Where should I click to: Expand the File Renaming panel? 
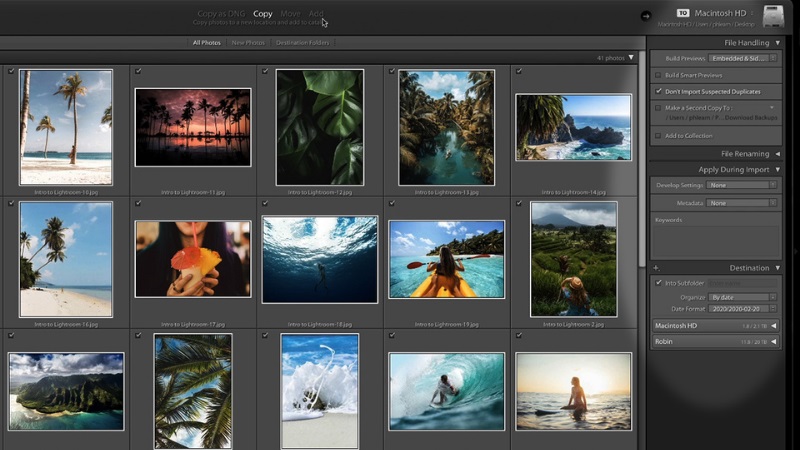[x=778, y=154]
